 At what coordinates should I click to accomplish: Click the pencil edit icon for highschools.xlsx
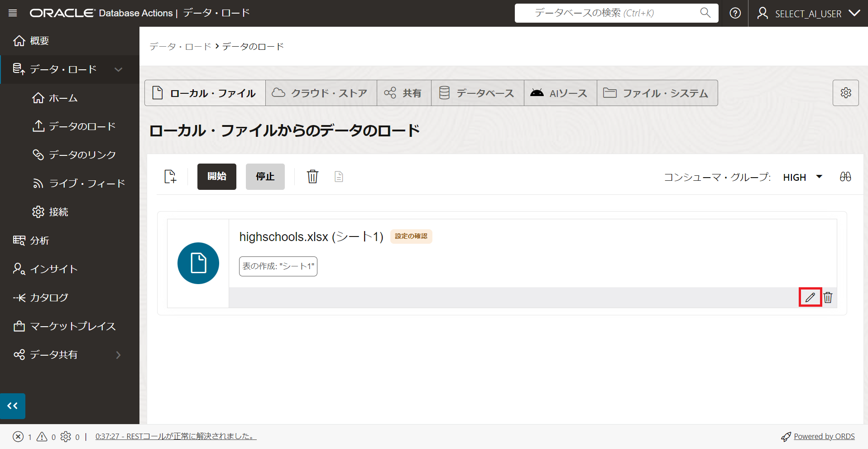point(810,298)
